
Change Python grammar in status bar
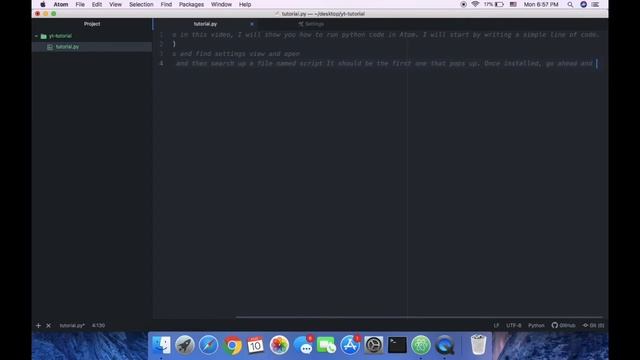(536, 325)
